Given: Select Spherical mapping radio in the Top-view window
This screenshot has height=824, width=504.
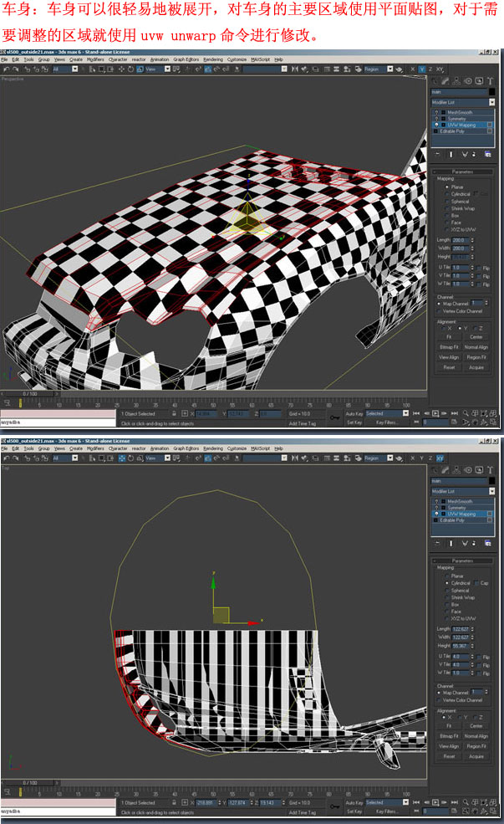Looking at the screenshot, I should 448,591.
